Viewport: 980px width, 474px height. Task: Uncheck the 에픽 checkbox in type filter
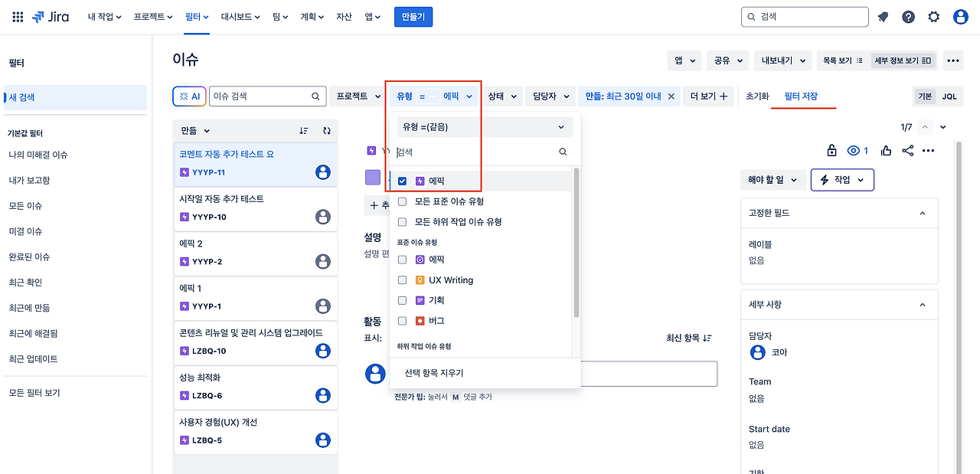pos(402,181)
